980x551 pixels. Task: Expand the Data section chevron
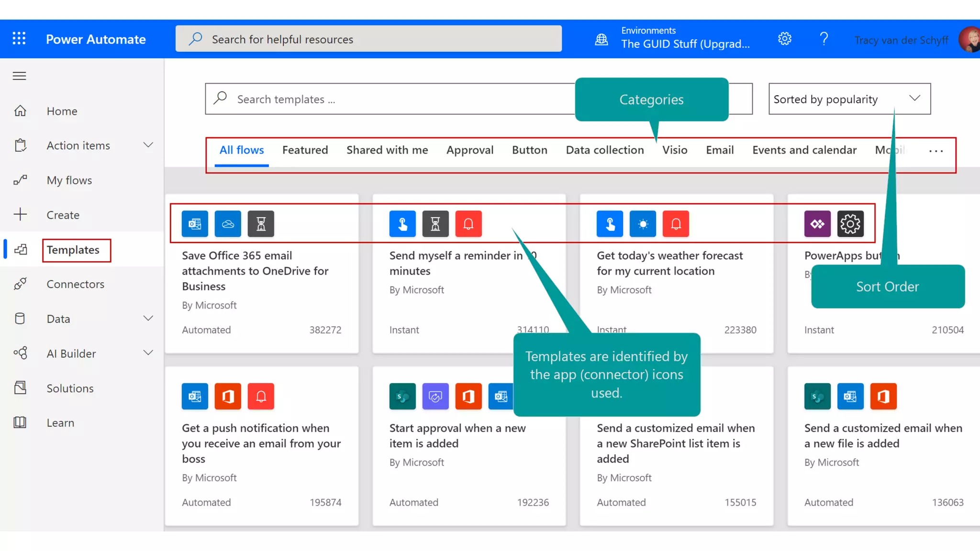148,319
